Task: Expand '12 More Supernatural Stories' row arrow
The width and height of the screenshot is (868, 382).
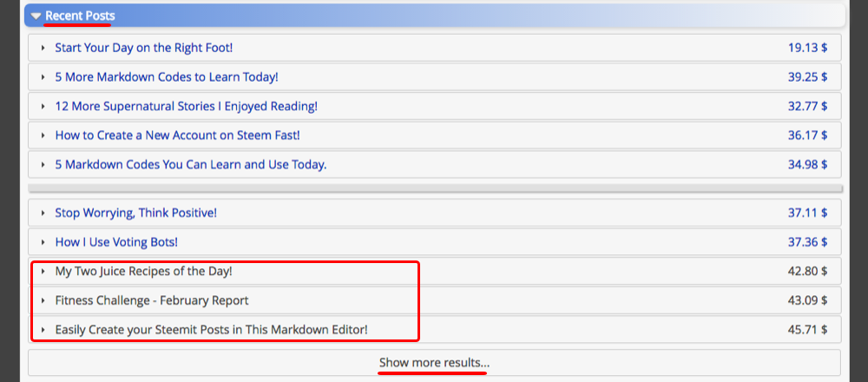Action: (43, 106)
